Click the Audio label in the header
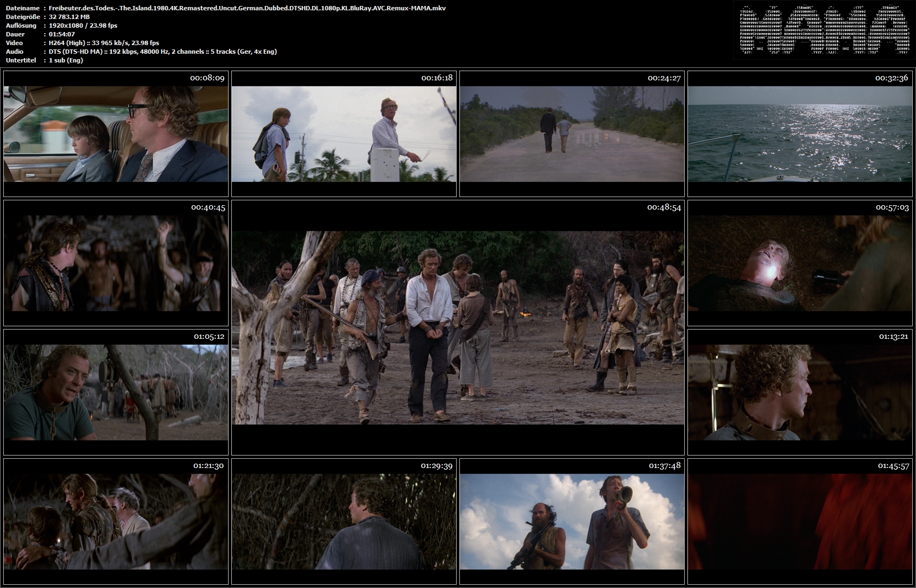916x588 pixels. pos(15,52)
